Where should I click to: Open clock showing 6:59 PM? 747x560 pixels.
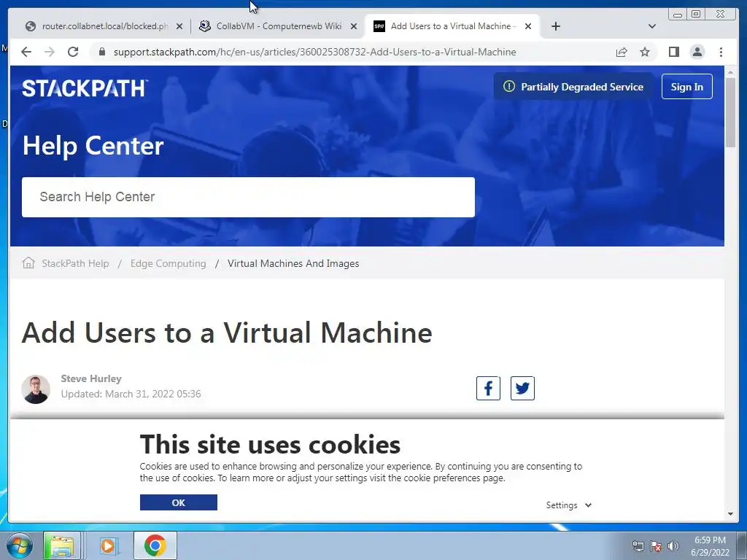[710, 545]
